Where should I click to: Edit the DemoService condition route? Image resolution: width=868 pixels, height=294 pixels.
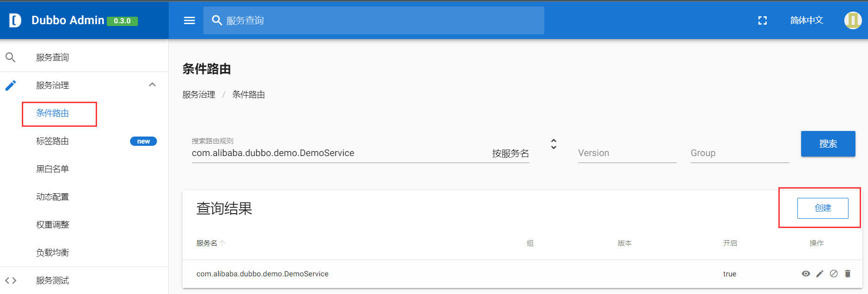point(820,274)
